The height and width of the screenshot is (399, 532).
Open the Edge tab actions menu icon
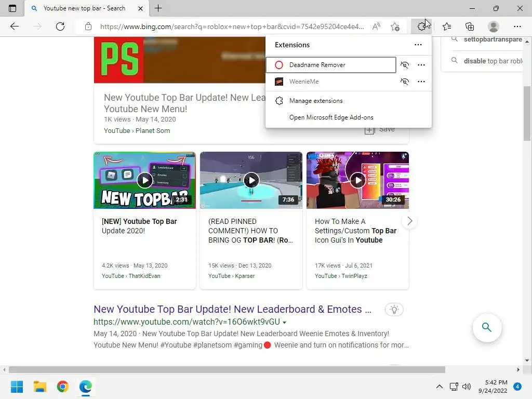click(12, 8)
